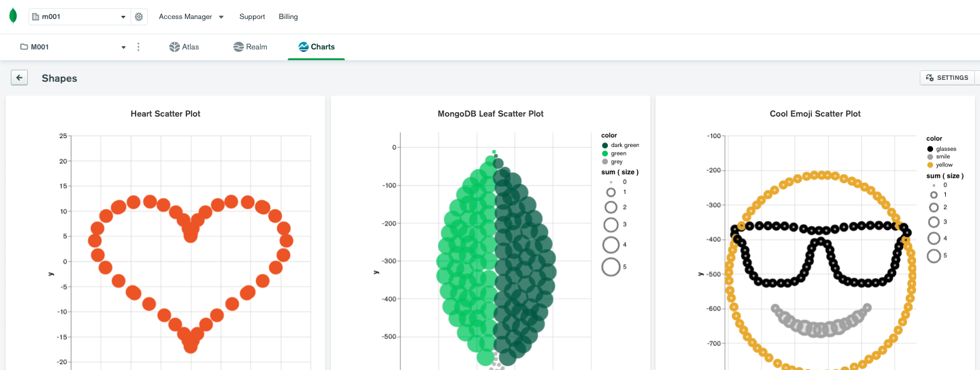Select the Charts tab
980x370 pixels.
tap(316, 47)
